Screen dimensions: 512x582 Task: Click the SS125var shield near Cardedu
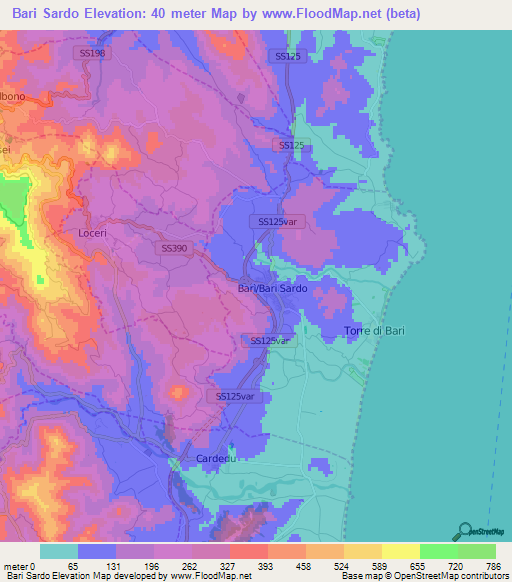coord(235,396)
